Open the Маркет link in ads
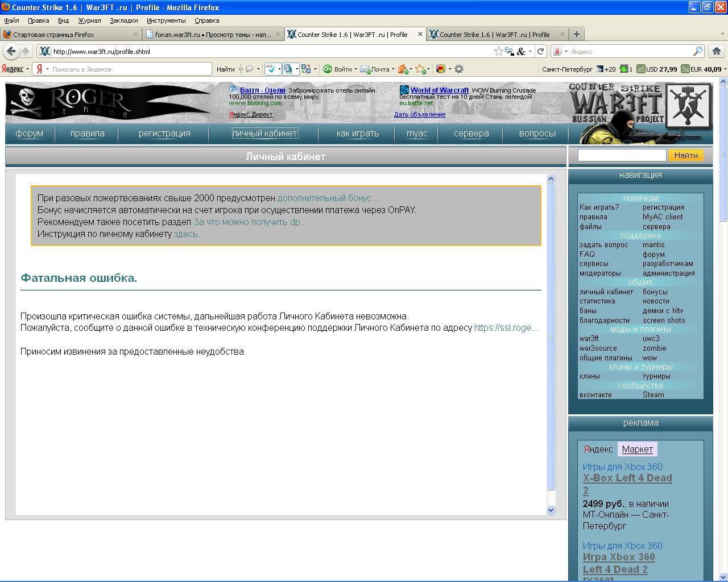This screenshot has width=728, height=582. pos(637,449)
